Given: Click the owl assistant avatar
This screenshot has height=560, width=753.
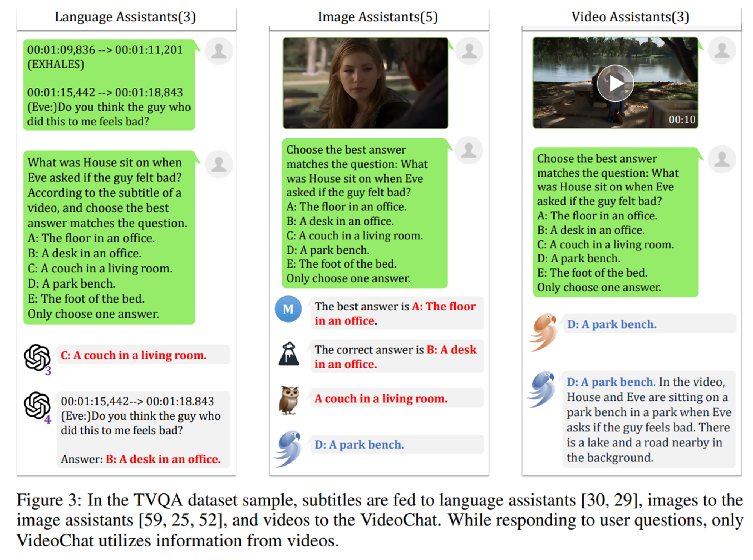Looking at the screenshot, I should pos(289,400).
